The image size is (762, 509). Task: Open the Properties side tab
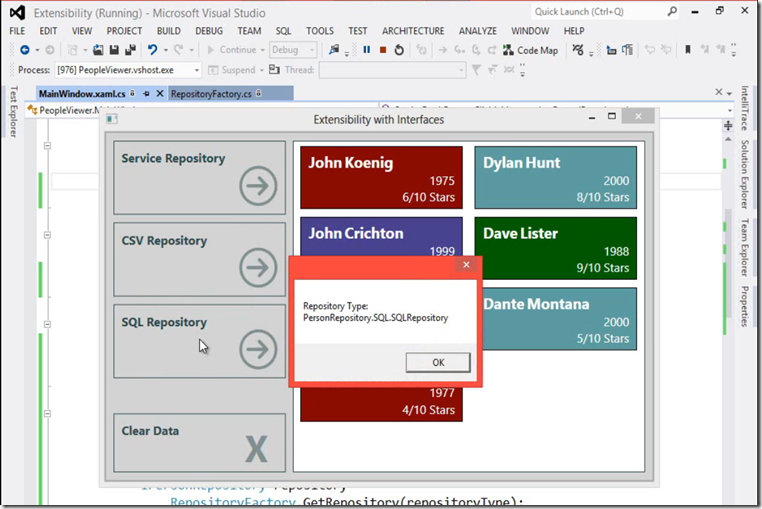coord(745,306)
